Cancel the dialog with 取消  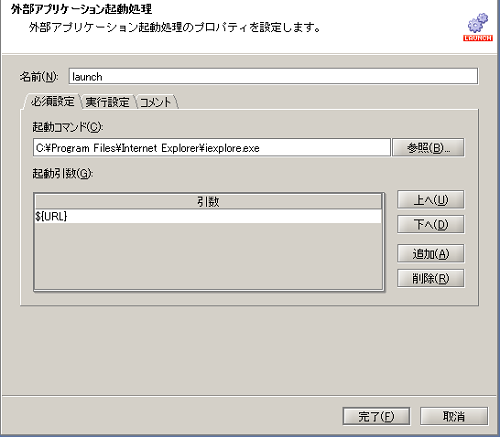tap(454, 416)
